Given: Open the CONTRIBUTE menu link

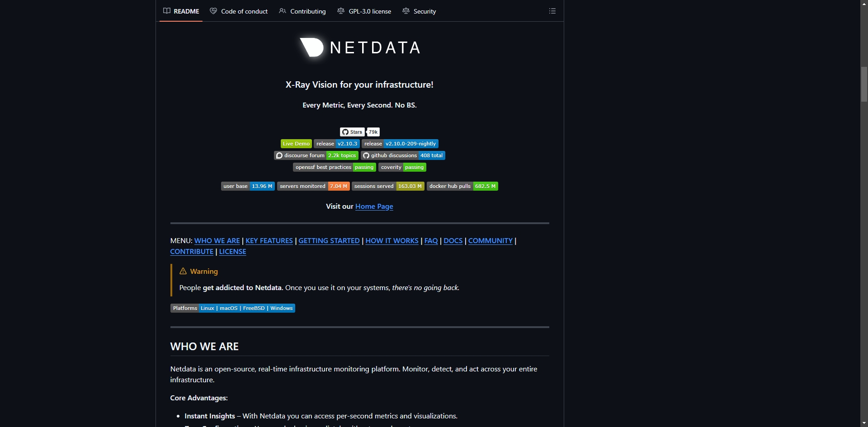Looking at the screenshot, I should click(192, 252).
